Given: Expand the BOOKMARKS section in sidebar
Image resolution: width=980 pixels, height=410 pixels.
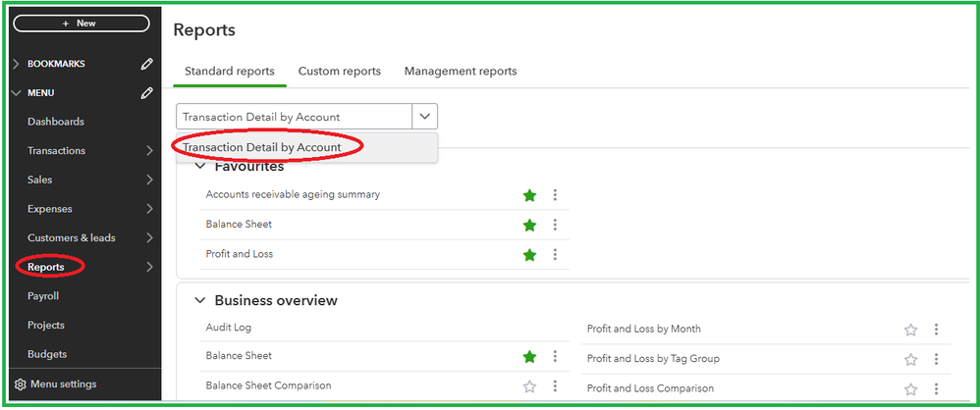Looking at the screenshot, I should click(16, 64).
